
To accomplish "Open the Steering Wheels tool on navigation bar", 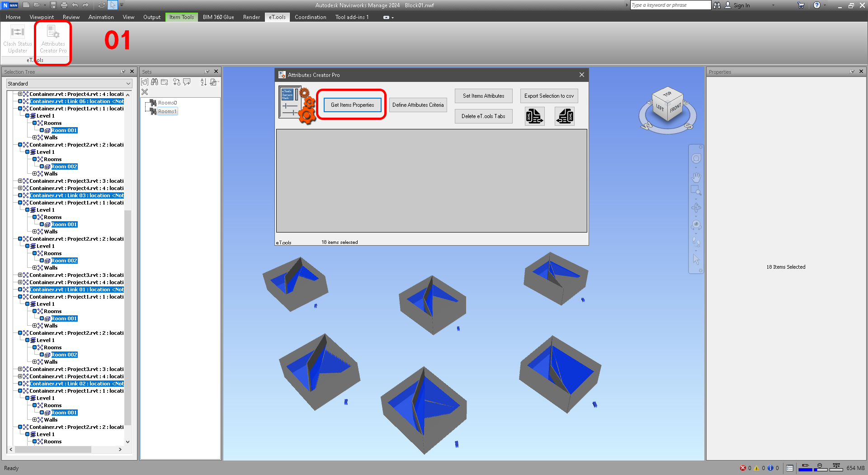I will tap(696, 158).
